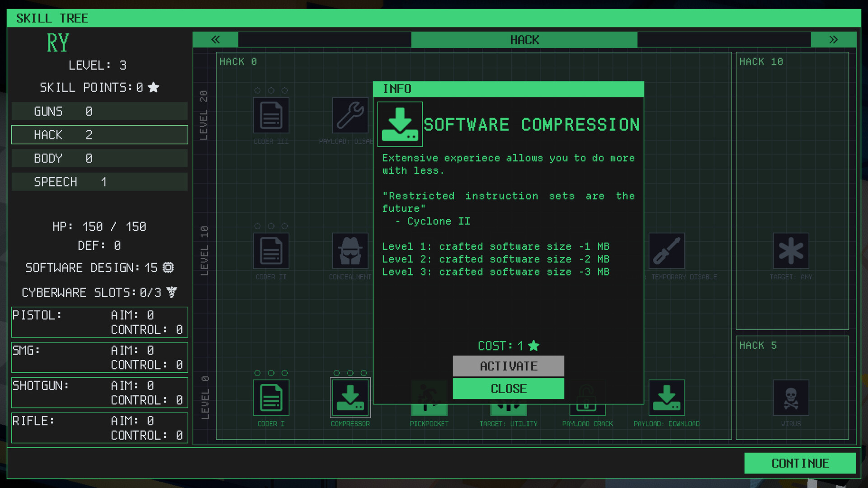The image size is (868, 488).
Task: Click the Coder II skill icon
Action: pos(270,251)
